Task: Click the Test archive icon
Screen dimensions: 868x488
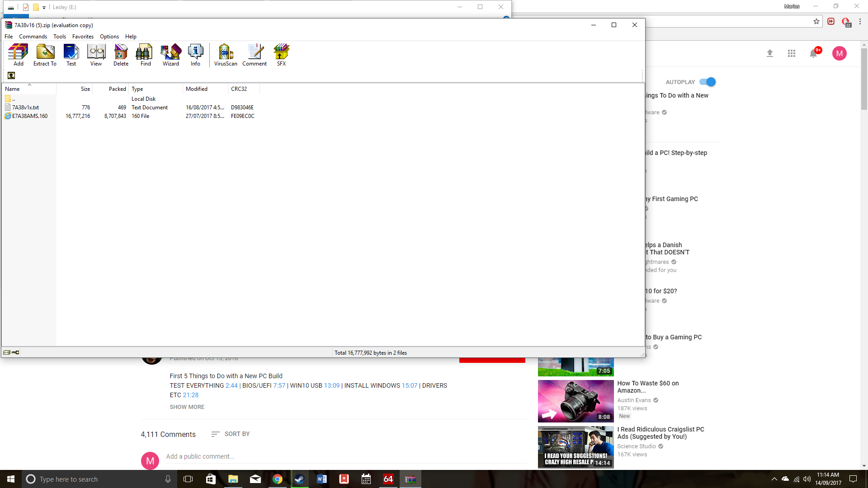Action: 71,54
